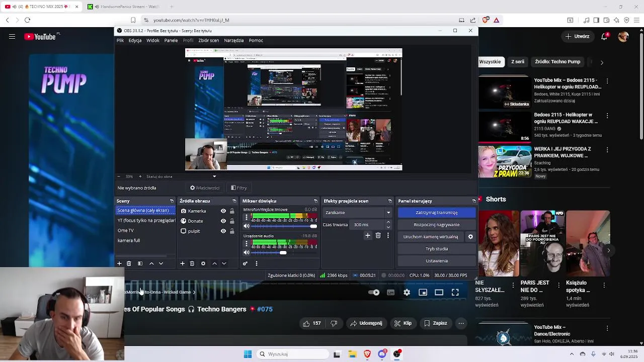Open OBS Plik menu
The width and height of the screenshot is (644, 362).
pos(120,40)
